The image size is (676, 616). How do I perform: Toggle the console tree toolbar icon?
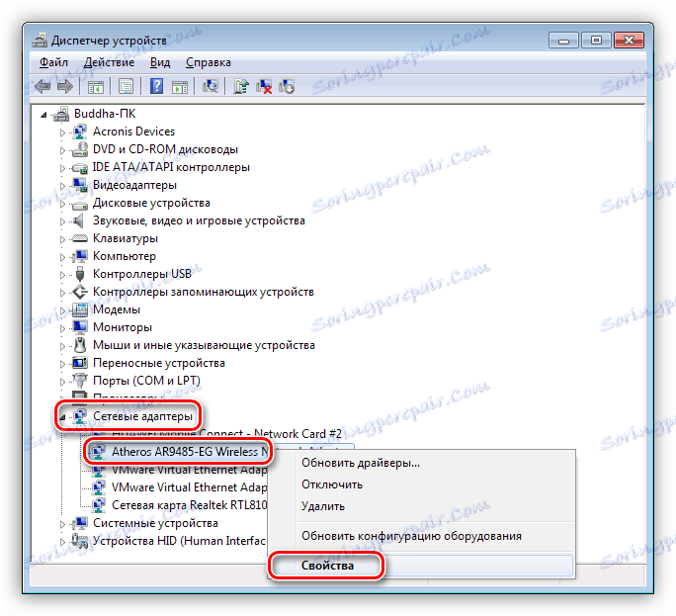pyautogui.click(x=96, y=87)
